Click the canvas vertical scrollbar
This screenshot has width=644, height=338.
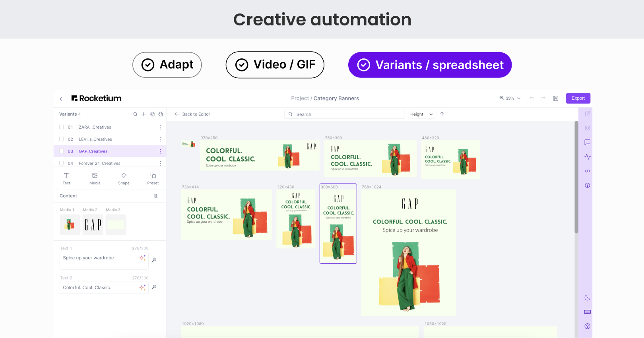click(576, 178)
